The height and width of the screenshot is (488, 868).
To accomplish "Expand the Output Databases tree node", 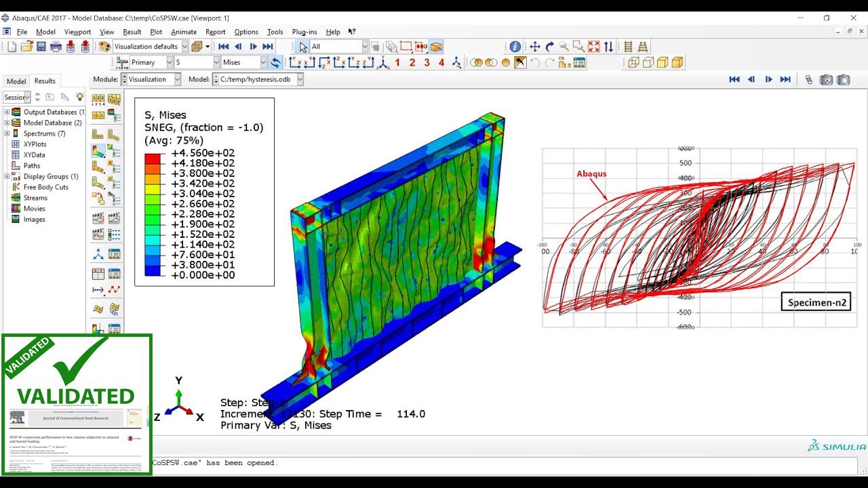I will coord(7,113).
